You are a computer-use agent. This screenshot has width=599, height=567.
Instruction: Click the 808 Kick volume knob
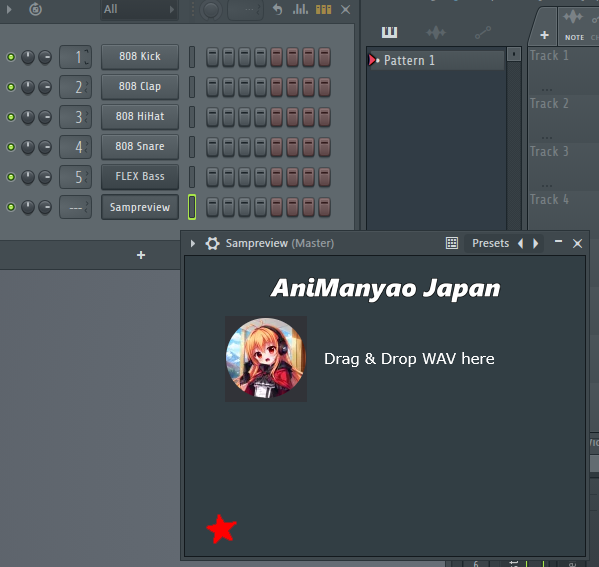45,57
